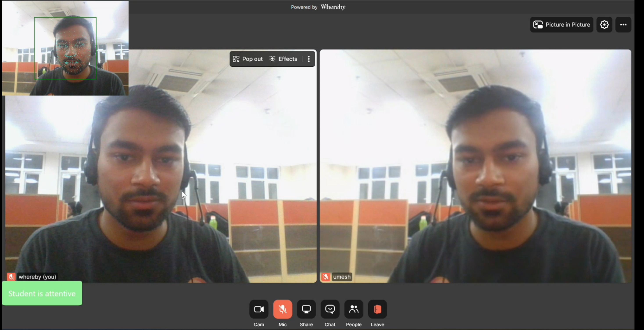Click the whereby (you) name label
Image resolution: width=644 pixels, height=330 pixels.
pos(37,277)
